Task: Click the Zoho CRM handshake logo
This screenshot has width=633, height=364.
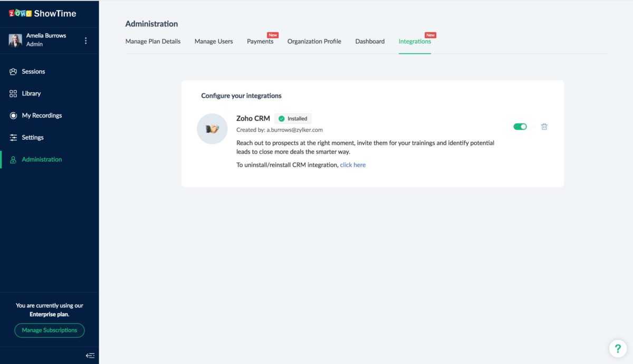Action: coord(212,129)
